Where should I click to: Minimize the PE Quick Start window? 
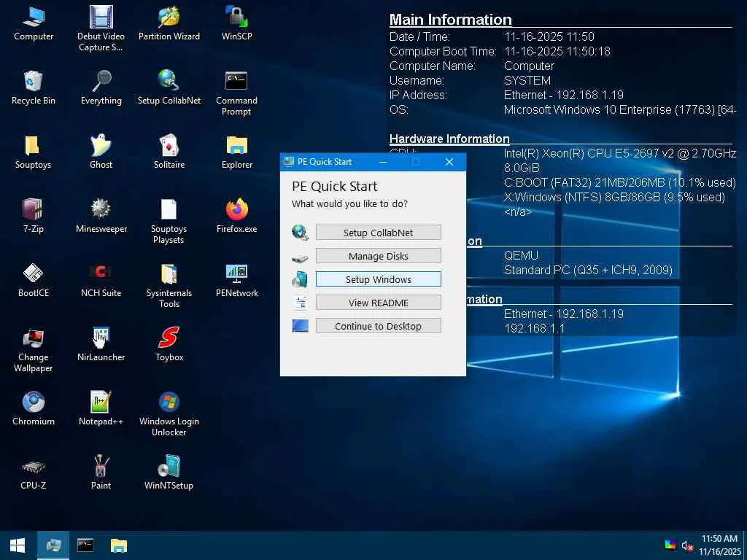click(x=382, y=162)
